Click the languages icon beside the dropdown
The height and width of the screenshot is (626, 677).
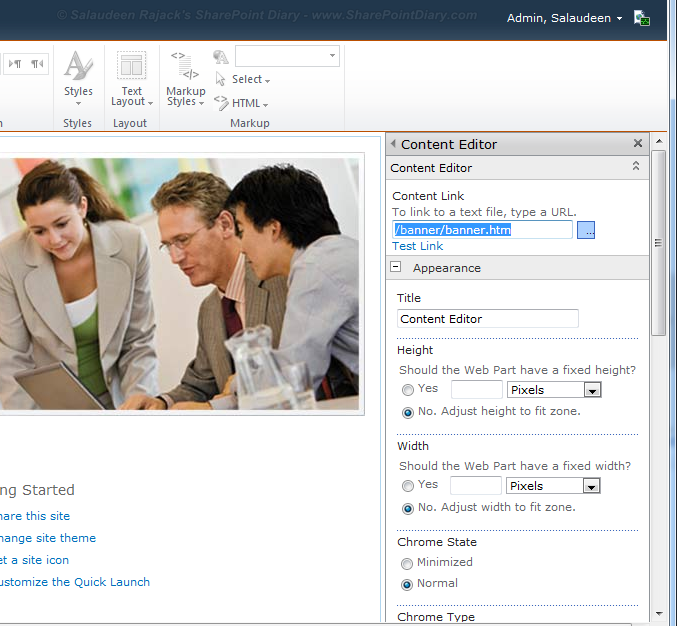[221, 57]
